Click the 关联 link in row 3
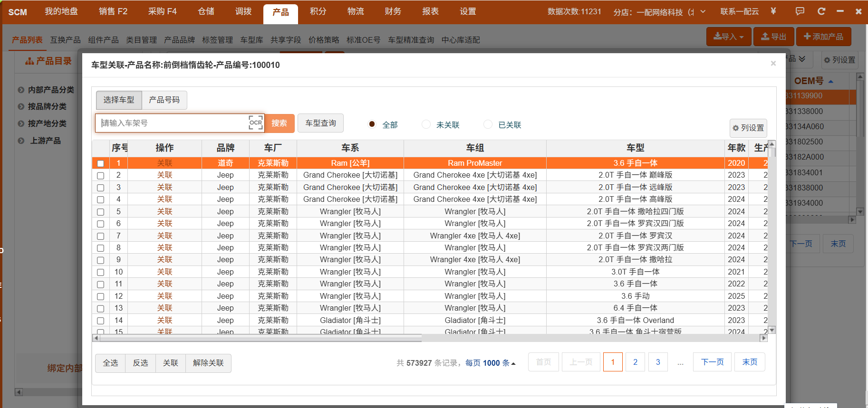The width and height of the screenshot is (868, 408). coord(164,187)
